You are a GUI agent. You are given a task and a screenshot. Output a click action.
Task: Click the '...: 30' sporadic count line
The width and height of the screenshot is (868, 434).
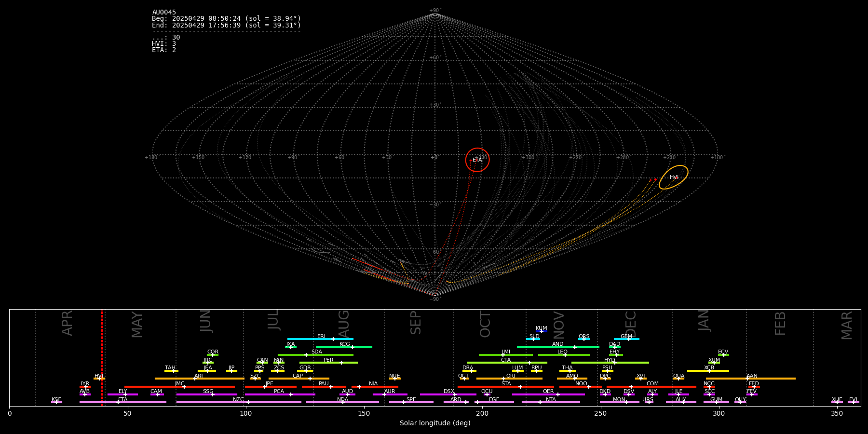[x=166, y=38]
